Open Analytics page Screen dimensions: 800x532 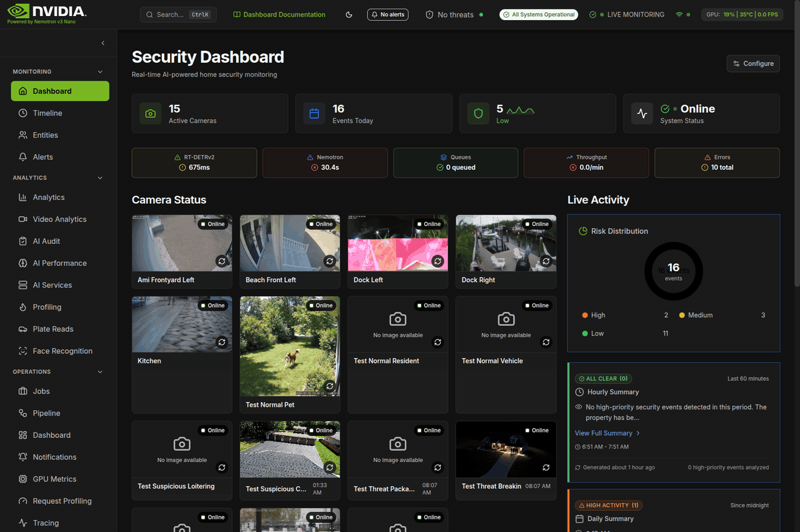coord(60,197)
